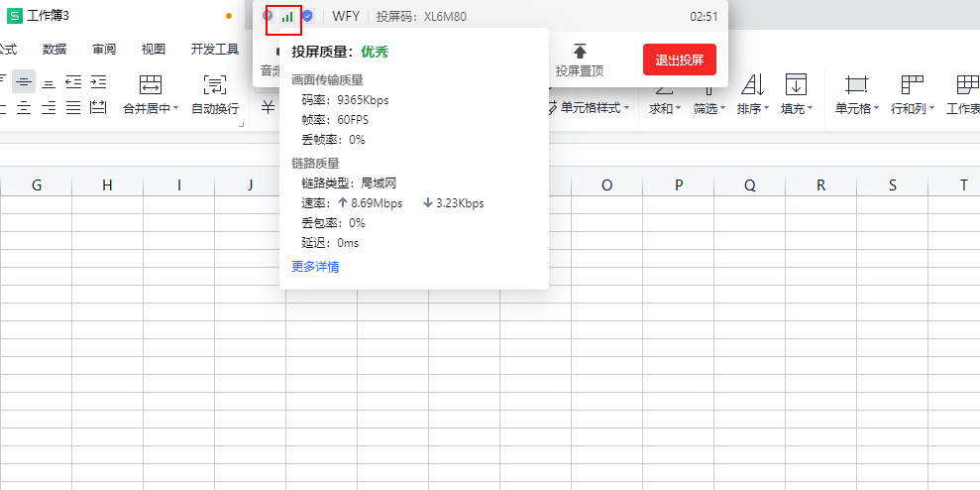Image resolution: width=980 pixels, height=490 pixels.
Task: Select column G header
Action: (x=37, y=185)
